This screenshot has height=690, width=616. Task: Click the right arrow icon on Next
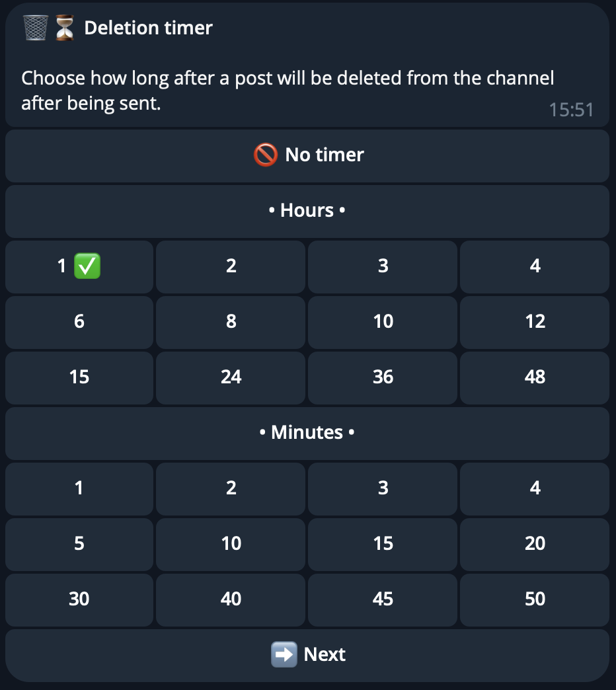coord(284,654)
